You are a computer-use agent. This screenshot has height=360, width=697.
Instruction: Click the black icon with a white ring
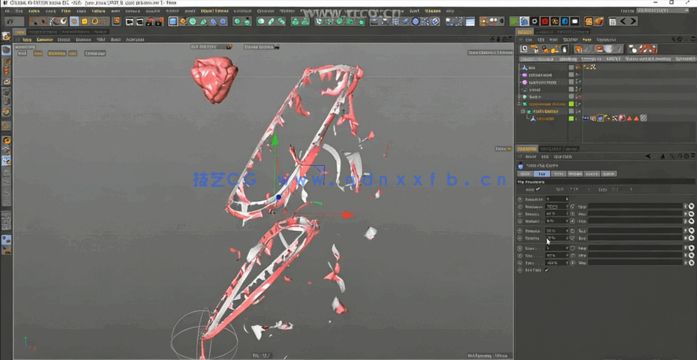(x=535, y=21)
